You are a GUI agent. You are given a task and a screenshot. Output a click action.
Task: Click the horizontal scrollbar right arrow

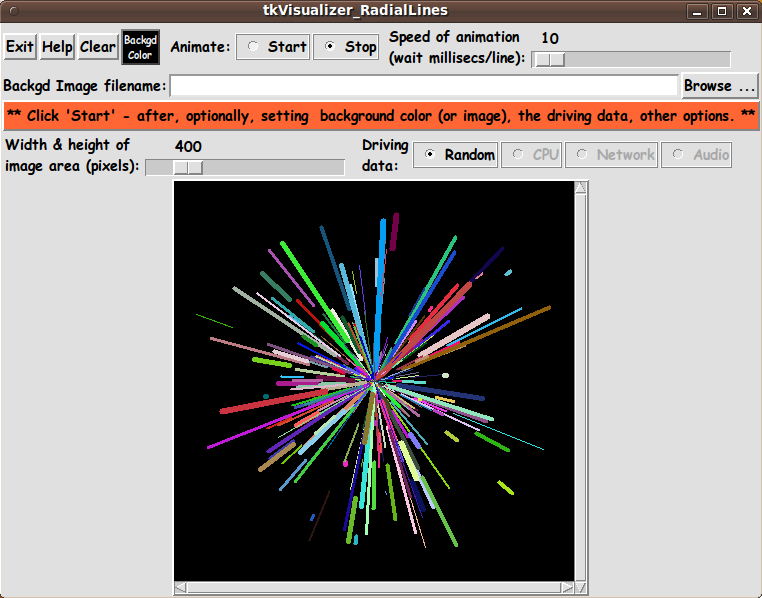pos(567,588)
